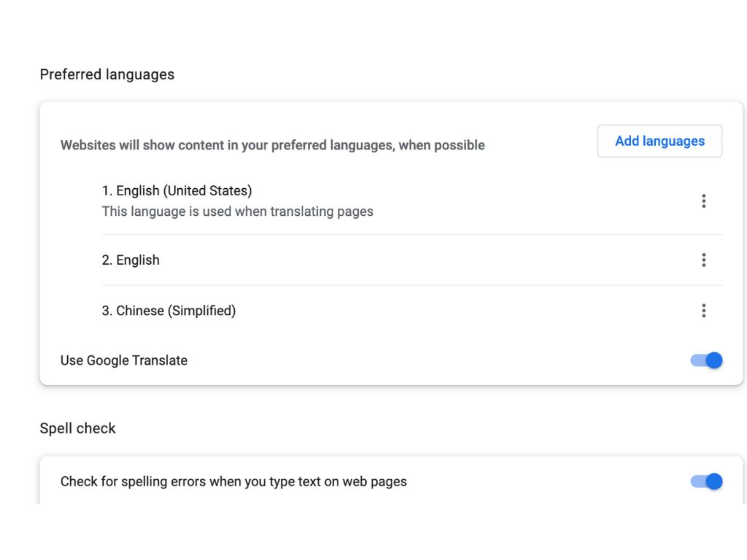Click the Add languages button

coord(659,141)
